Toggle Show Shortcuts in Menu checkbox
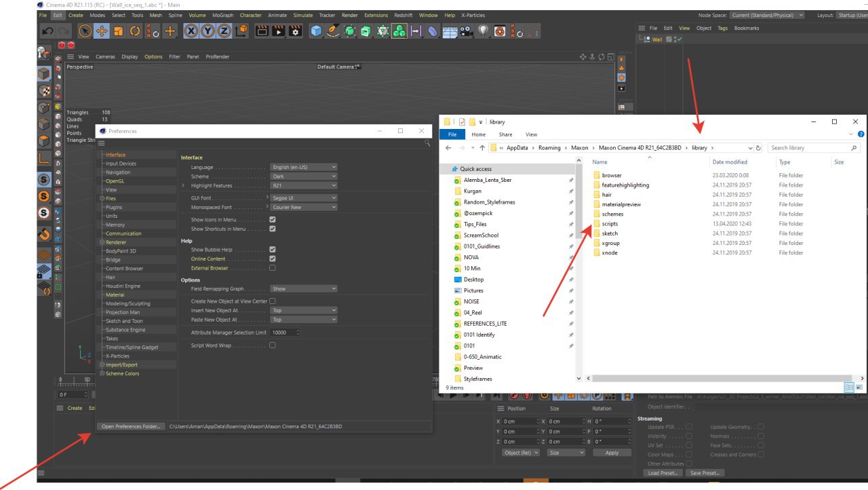This screenshot has width=868, height=490. click(x=272, y=229)
